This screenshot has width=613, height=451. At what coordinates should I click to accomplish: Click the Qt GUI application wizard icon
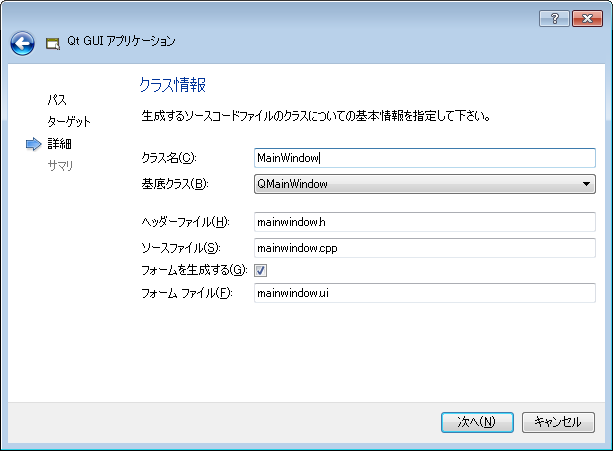click(x=53, y=43)
